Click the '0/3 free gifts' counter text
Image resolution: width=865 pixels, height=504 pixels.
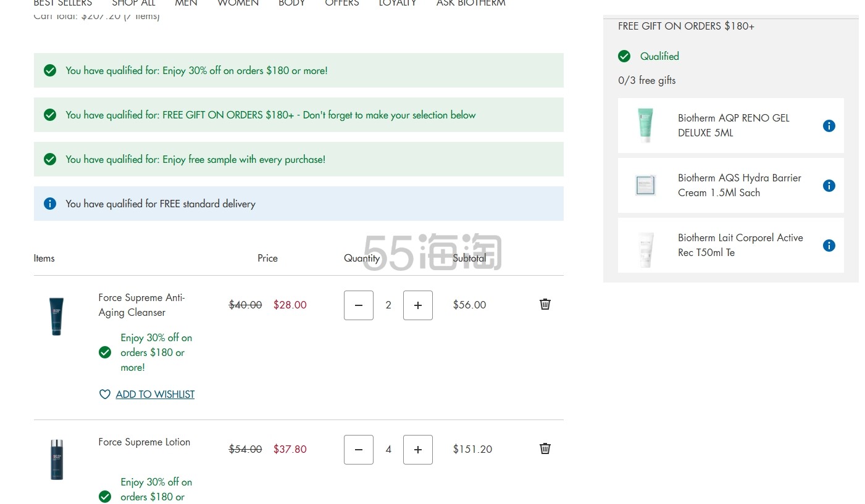647,80
